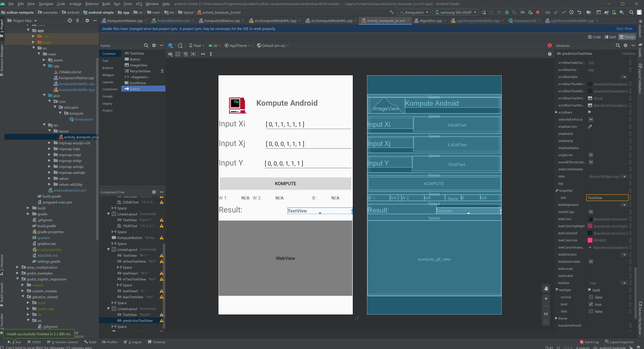Click the textColorLink pink color swatch
644x349 pixels.
[590, 240]
